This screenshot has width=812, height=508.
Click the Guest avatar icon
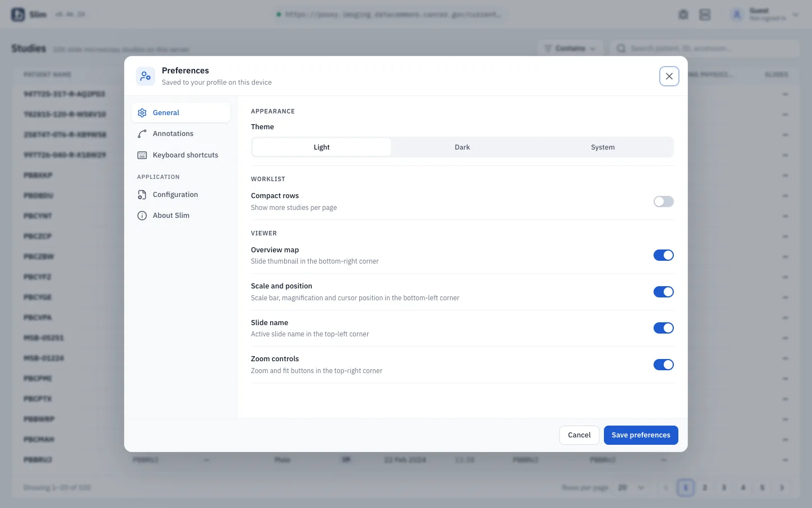pos(736,15)
